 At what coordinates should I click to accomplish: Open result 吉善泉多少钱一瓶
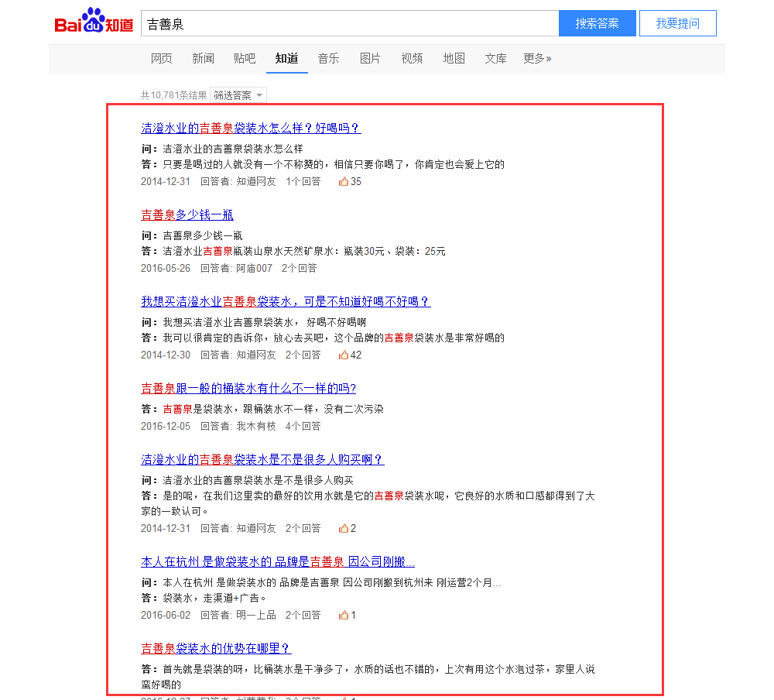187,215
